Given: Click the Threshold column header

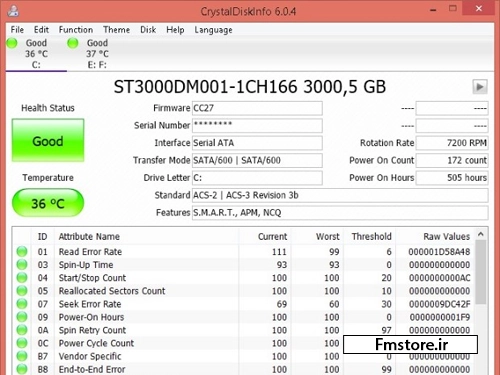Looking at the screenshot, I should (369, 236).
